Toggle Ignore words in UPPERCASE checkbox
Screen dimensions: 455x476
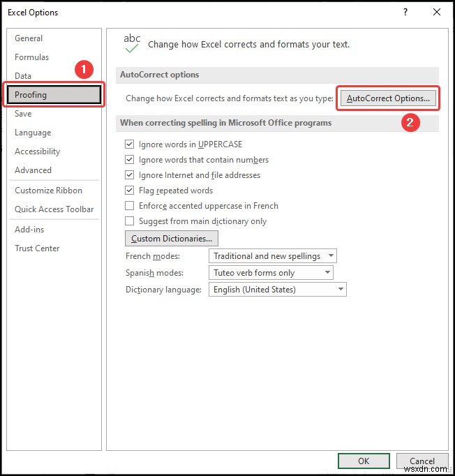pyautogui.click(x=130, y=144)
